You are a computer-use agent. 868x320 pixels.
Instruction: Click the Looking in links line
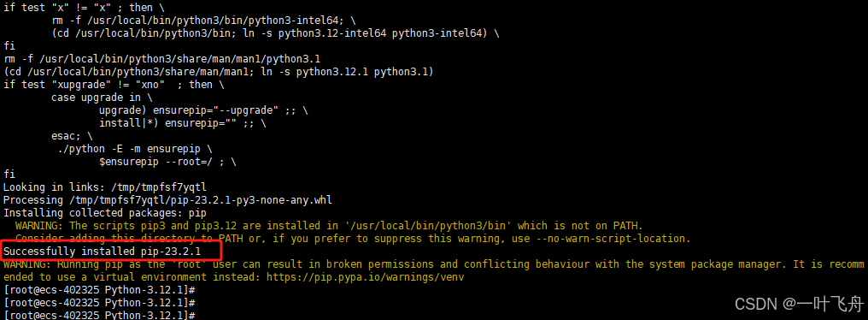coord(105,187)
